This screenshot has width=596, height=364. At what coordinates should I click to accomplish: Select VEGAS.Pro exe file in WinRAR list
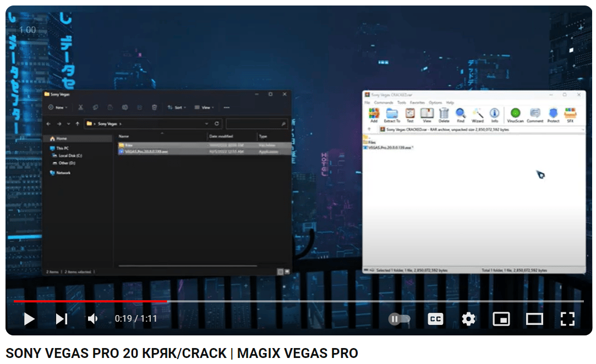(389, 147)
